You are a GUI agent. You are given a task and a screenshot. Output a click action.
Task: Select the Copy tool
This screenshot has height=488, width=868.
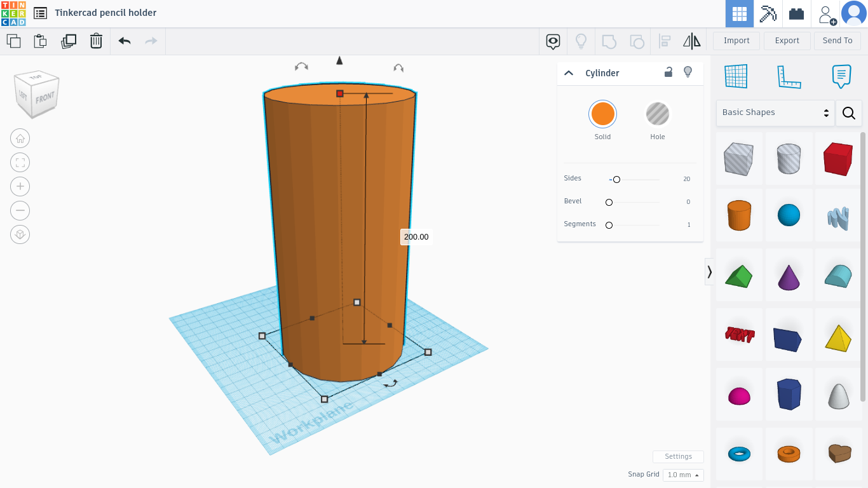(x=14, y=40)
